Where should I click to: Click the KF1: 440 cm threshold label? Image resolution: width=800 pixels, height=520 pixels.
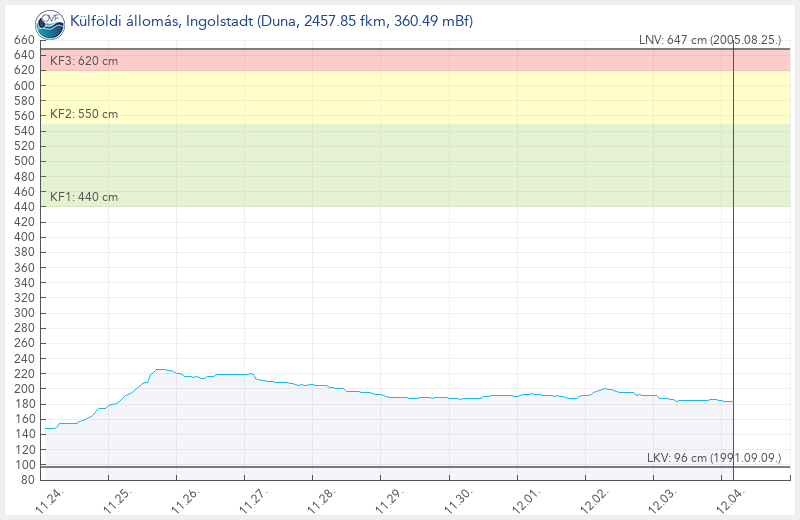click(84, 197)
